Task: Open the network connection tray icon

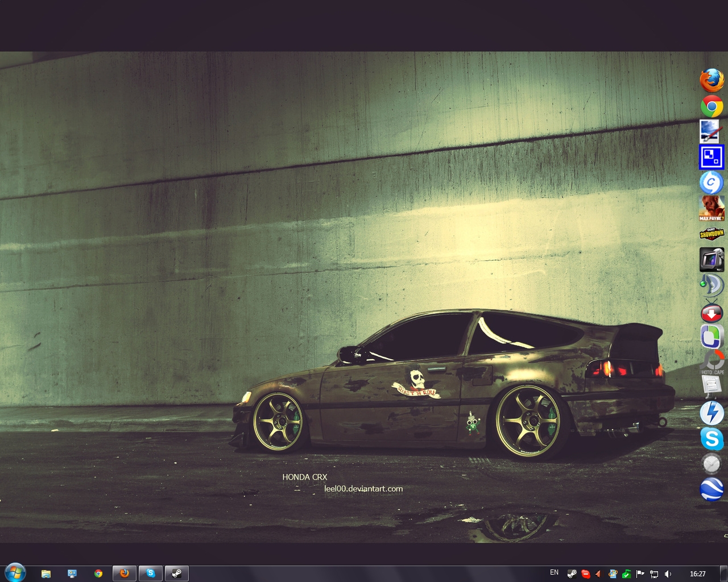Action: pyautogui.click(x=654, y=574)
